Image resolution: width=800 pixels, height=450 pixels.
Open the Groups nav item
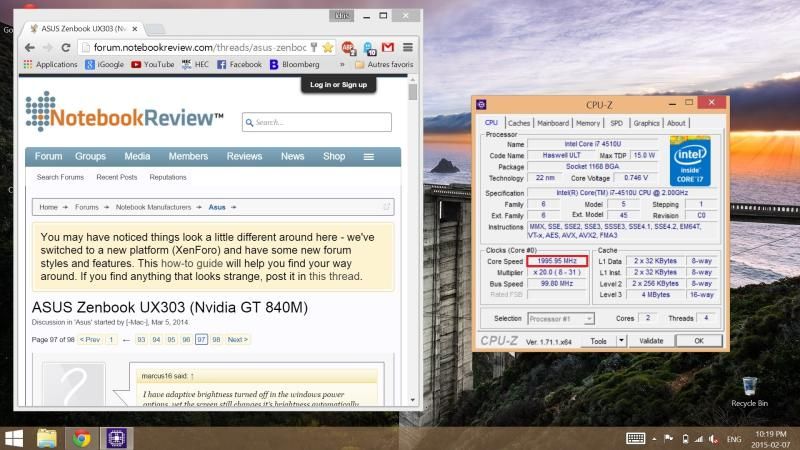click(x=90, y=157)
